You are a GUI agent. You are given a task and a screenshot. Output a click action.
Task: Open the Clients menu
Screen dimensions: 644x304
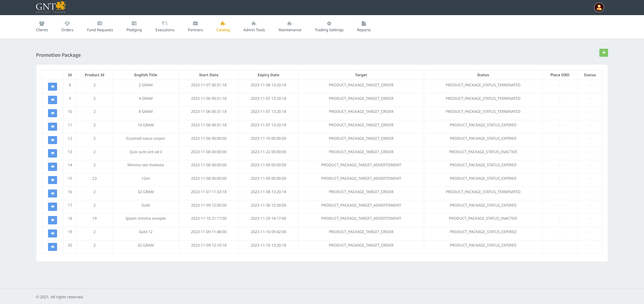tap(42, 27)
